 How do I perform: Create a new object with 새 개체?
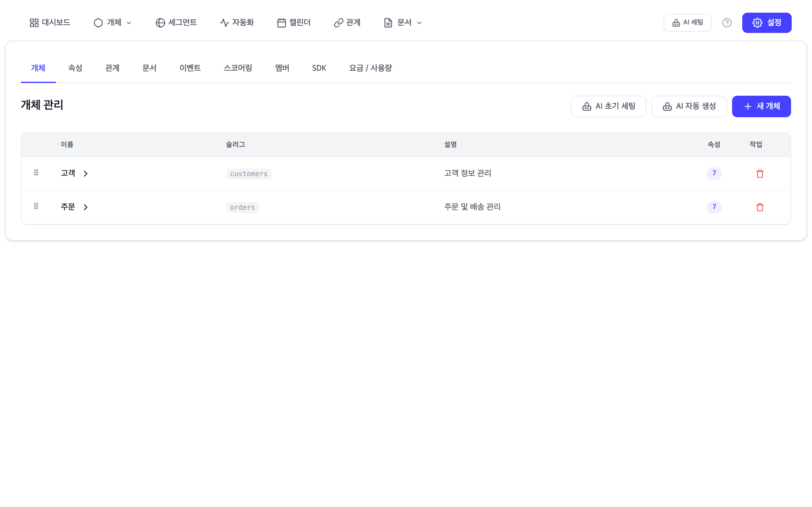click(761, 106)
